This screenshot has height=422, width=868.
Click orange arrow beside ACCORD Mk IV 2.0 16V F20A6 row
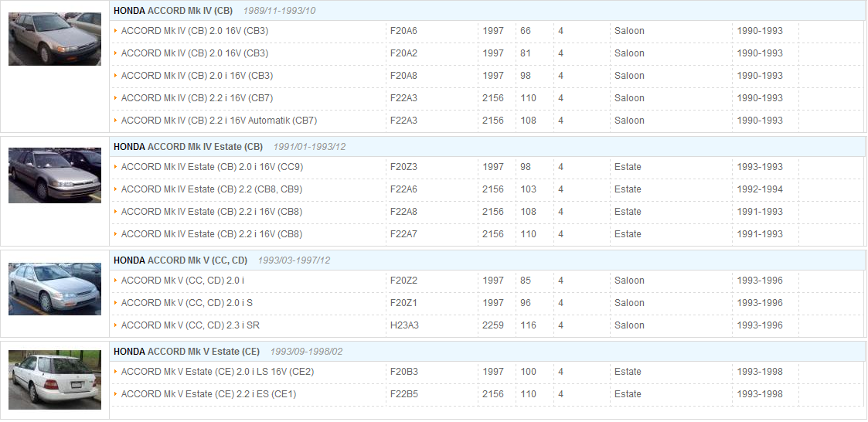[116, 31]
